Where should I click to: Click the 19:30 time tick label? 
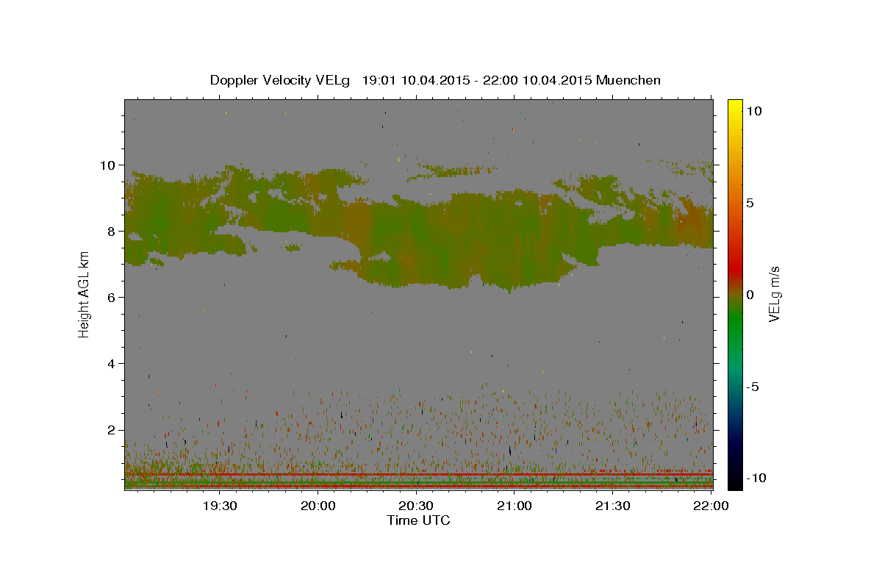coord(219,506)
